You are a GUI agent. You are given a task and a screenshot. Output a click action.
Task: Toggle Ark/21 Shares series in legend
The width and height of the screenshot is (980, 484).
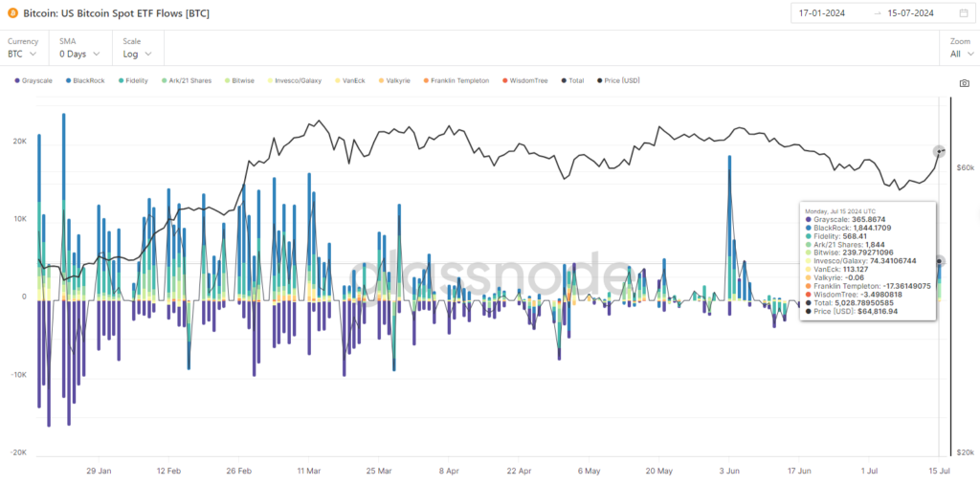[x=187, y=80]
